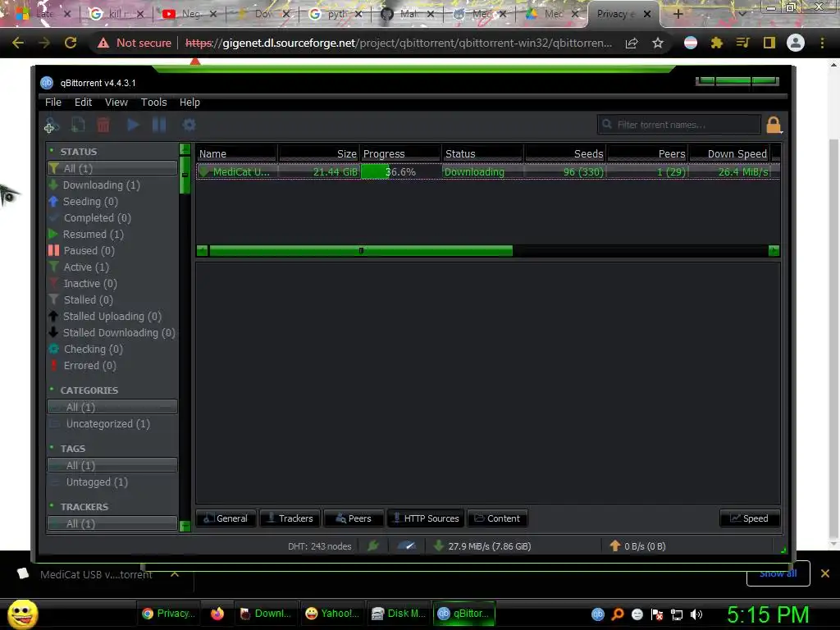Image resolution: width=840 pixels, height=630 pixels.
Task: Reload the page in Chrome
Action: click(x=71, y=43)
